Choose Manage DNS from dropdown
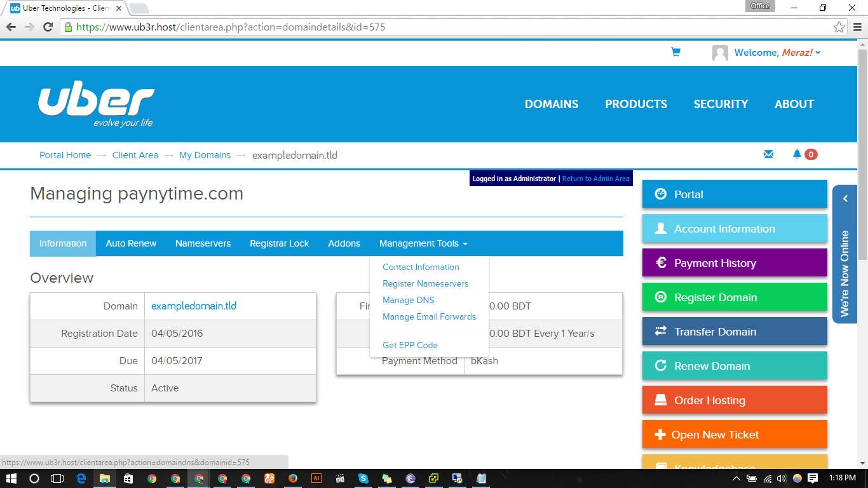This screenshot has height=488, width=868. [409, 300]
